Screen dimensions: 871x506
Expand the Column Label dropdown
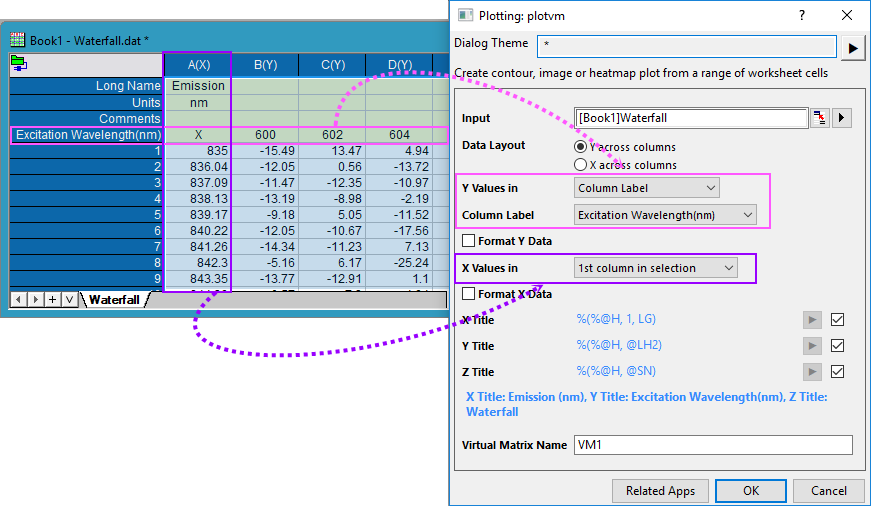666,214
